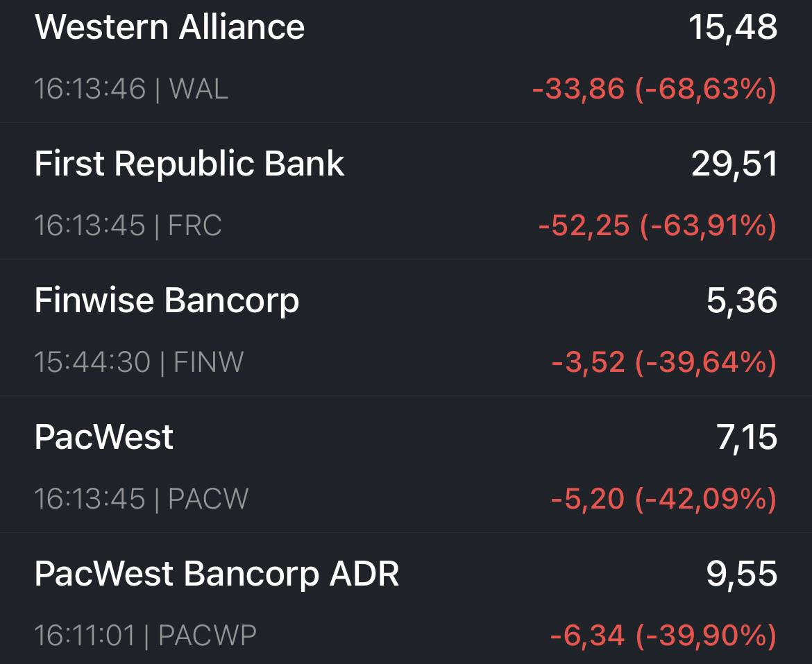The width and height of the screenshot is (812, 664).
Task: Click Finwise change -3,52 (-39,64%)
Action: (664, 361)
